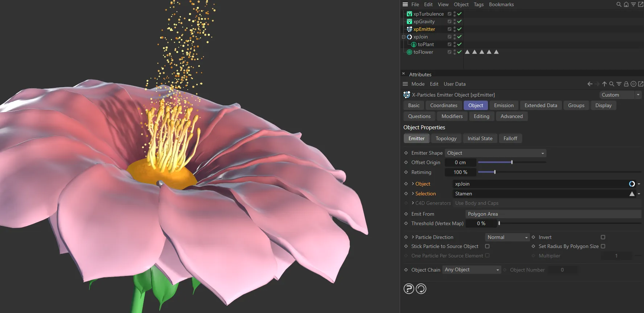
Task: Open the Object Manager filter icon
Action: click(x=633, y=4)
